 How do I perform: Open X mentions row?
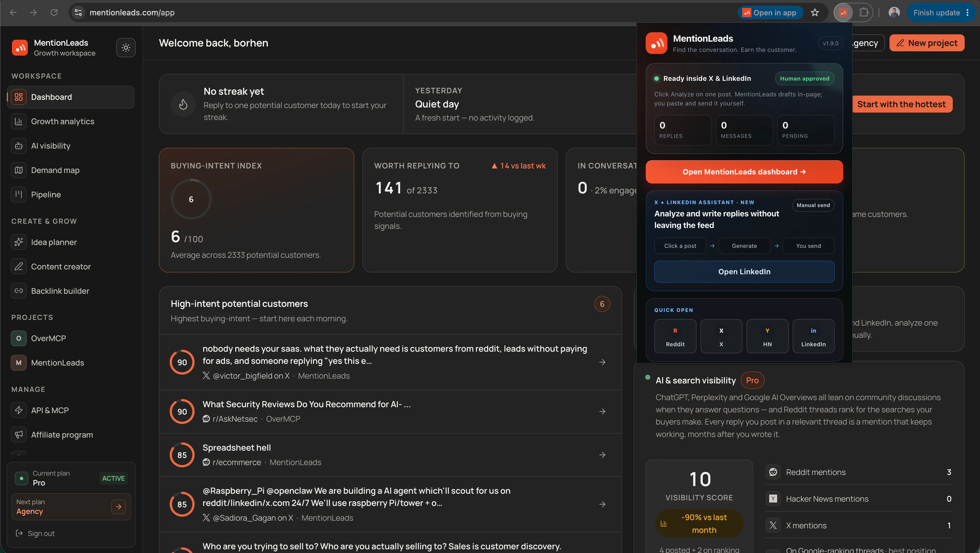[x=859, y=525]
